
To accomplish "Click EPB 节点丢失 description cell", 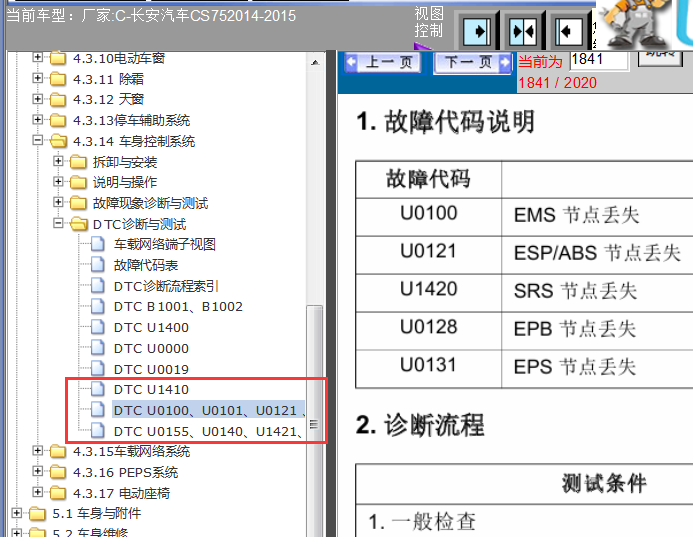I will tap(597, 329).
